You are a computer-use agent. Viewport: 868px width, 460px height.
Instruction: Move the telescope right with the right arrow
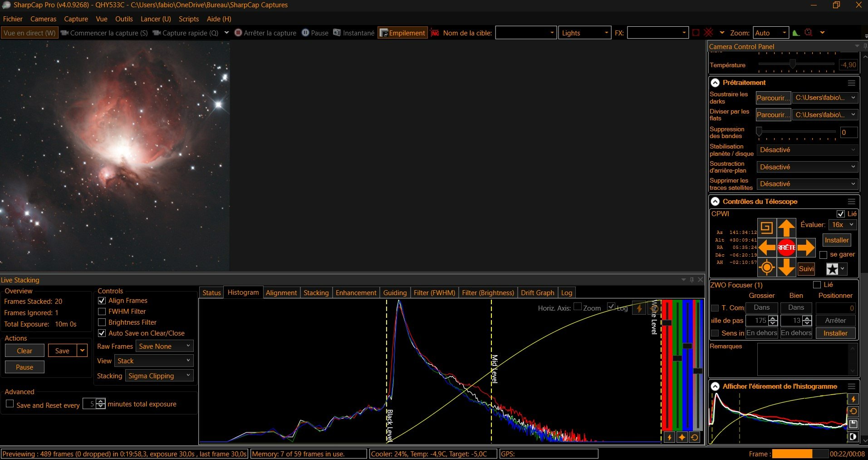point(806,247)
